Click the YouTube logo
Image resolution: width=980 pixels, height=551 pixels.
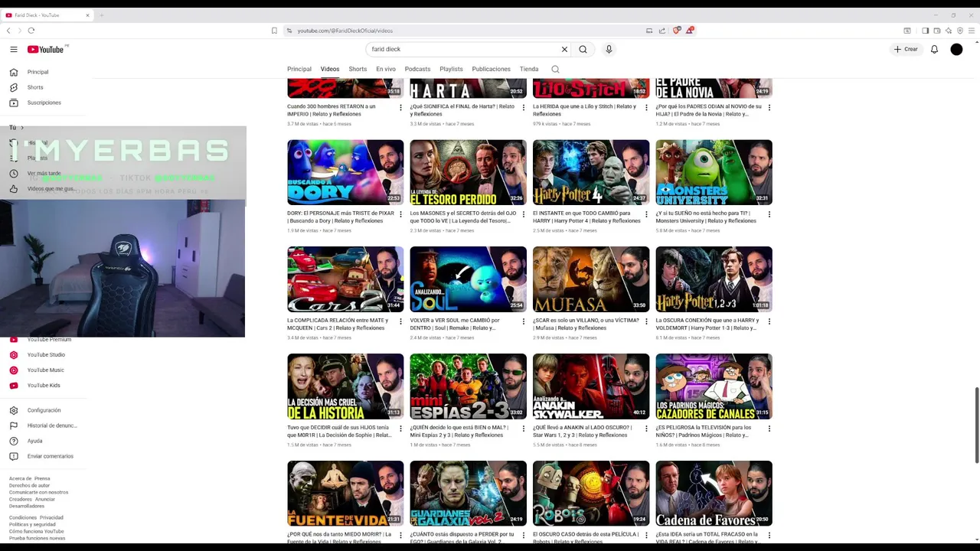46,49
